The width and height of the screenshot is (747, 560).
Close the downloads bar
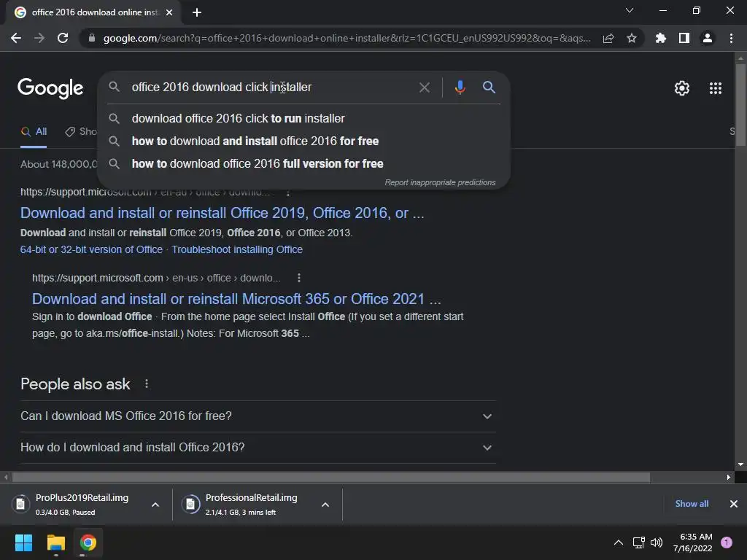(734, 504)
